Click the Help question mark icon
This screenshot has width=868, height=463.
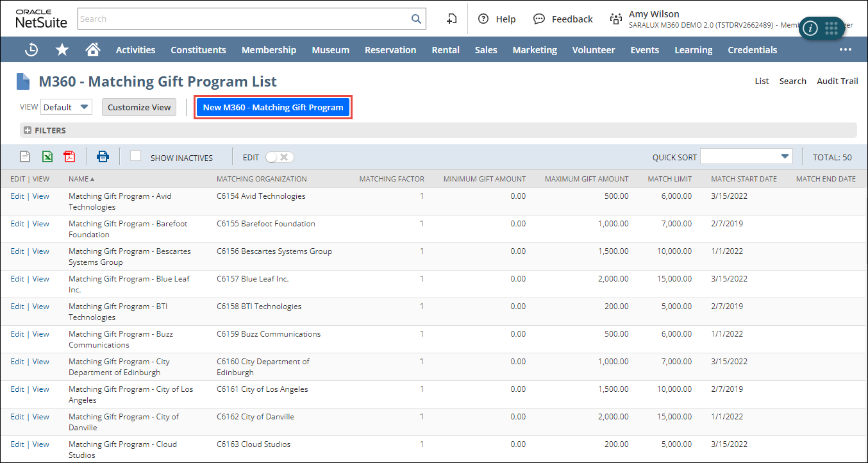tap(483, 19)
